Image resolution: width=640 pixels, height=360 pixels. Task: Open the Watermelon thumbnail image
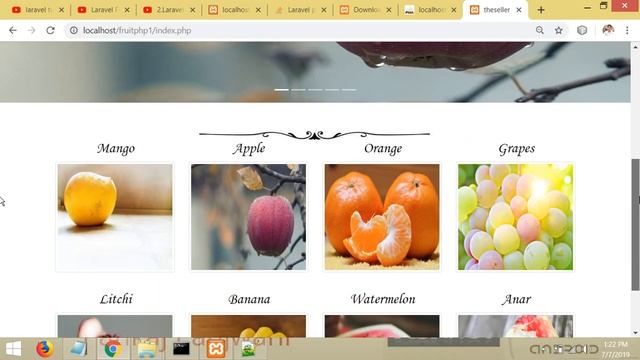point(382,325)
